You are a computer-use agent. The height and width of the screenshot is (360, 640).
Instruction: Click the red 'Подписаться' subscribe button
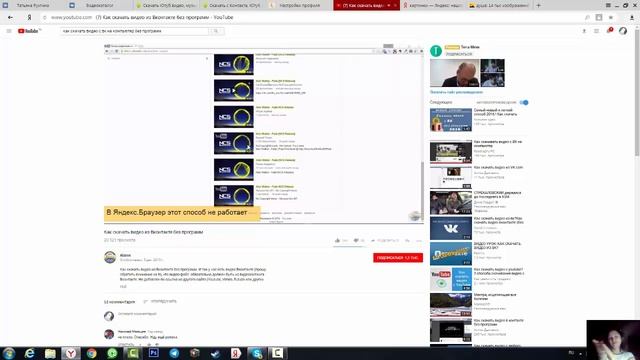click(398, 258)
